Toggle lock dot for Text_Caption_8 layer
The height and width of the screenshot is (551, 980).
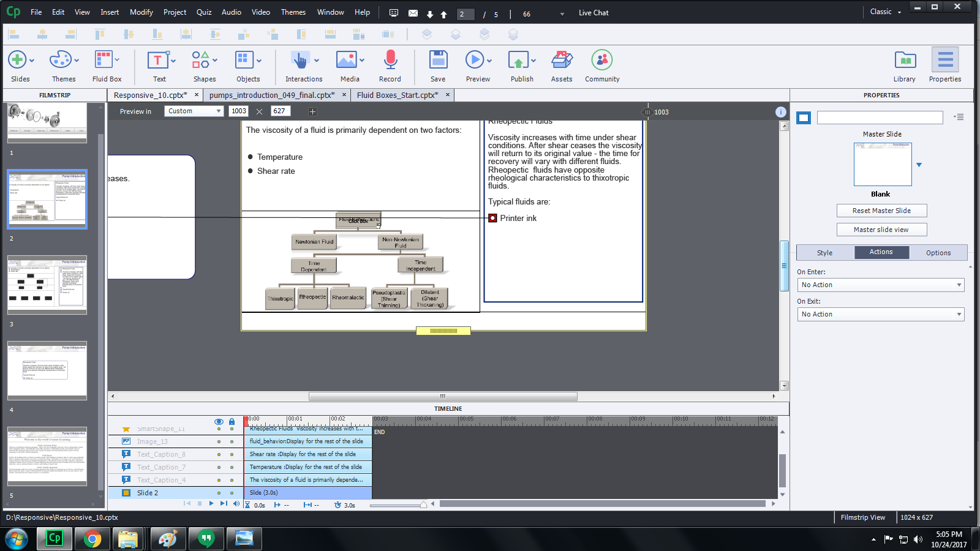232,454
